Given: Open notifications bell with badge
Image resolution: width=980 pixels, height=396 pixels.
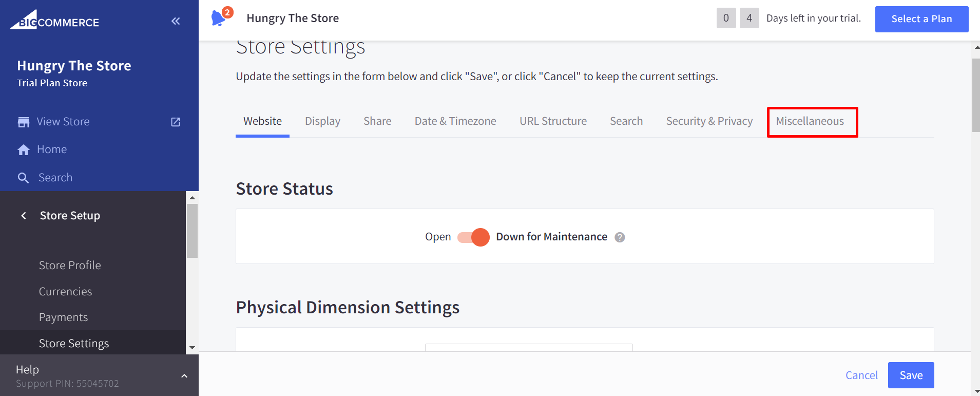Looking at the screenshot, I should [x=219, y=18].
